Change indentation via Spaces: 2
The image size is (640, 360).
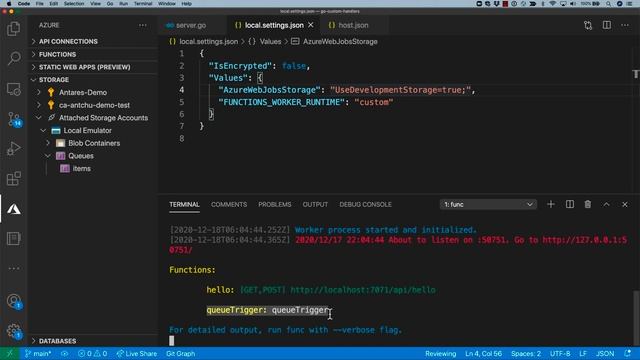click(x=526, y=353)
